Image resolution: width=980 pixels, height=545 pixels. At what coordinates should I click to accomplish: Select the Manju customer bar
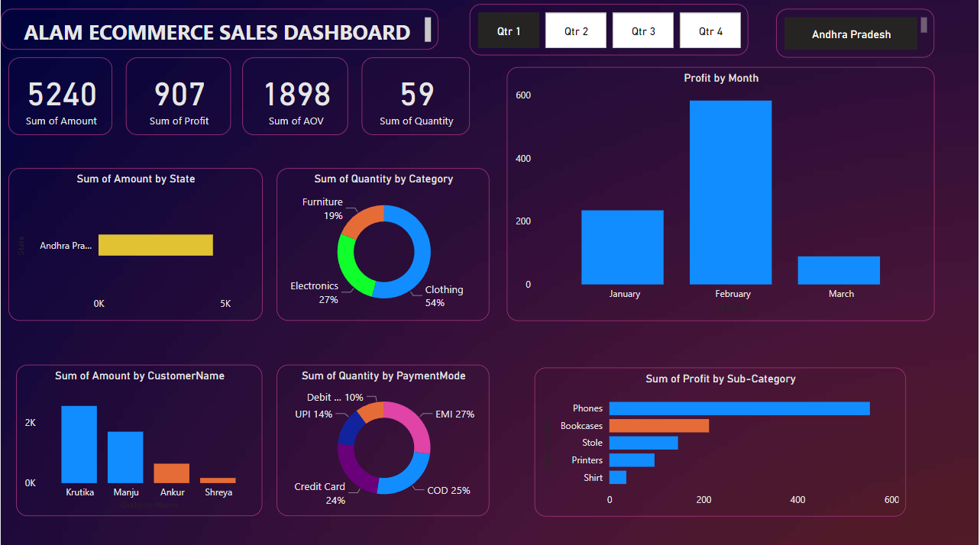click(125, 457)
